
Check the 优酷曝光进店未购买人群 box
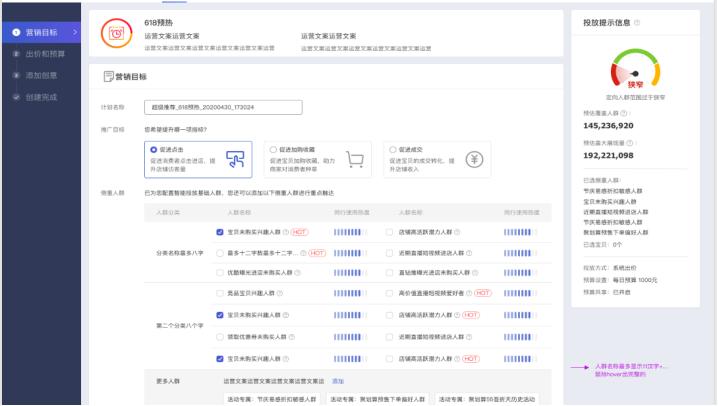(220, 273)
